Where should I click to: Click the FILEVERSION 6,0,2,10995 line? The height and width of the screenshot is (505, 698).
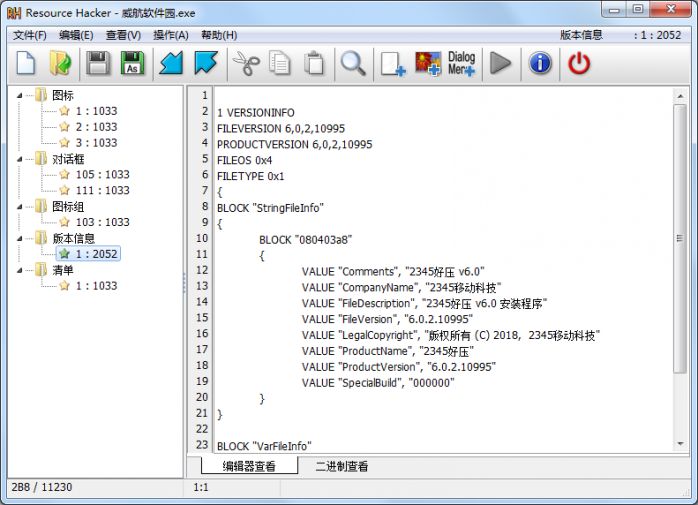(x=281, y=129)
